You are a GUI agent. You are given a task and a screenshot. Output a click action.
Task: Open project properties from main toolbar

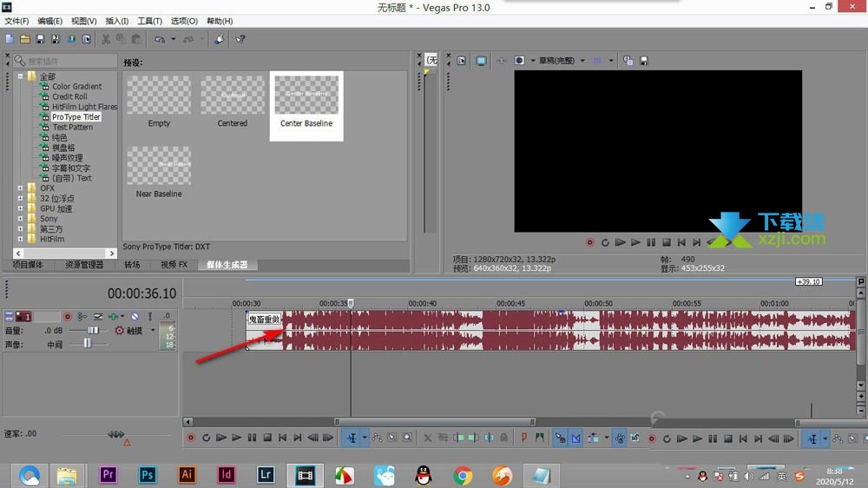86,39
